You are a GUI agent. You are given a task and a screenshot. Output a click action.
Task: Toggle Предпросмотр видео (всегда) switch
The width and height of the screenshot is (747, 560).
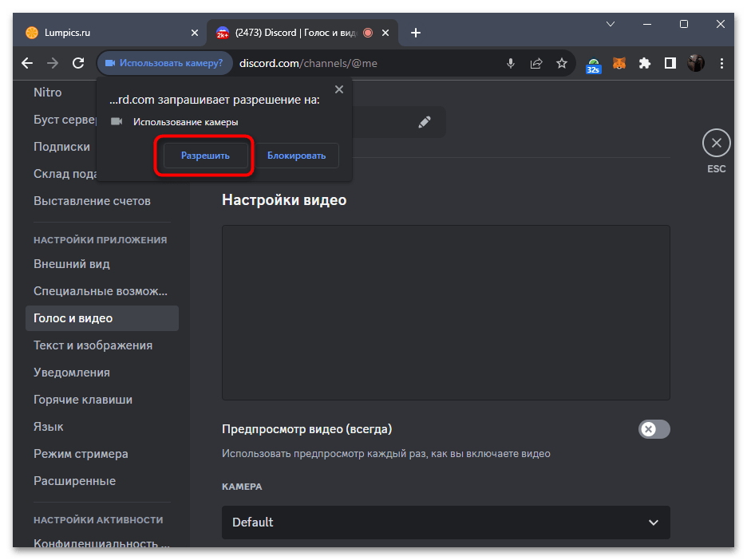654,429
